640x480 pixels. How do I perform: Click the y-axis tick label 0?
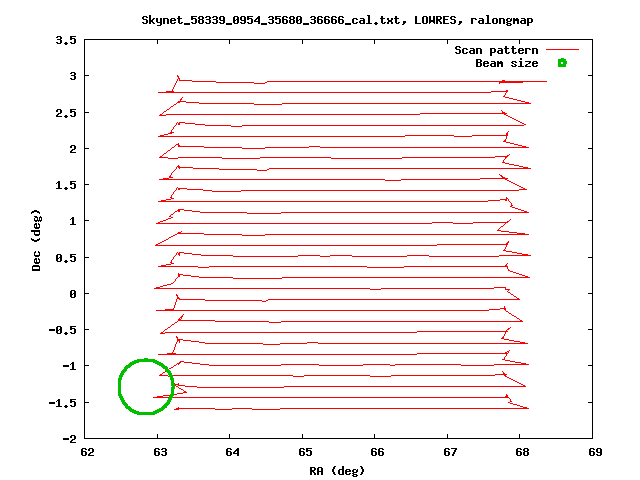click(73, 294)
